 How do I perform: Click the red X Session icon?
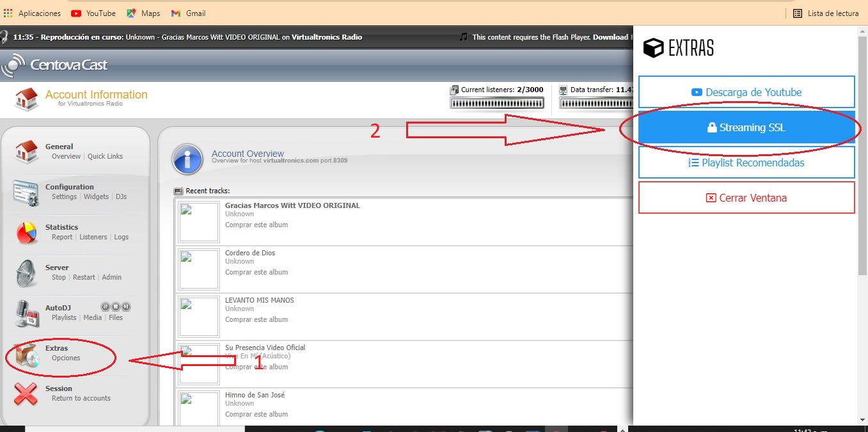(x=26, y=394)
